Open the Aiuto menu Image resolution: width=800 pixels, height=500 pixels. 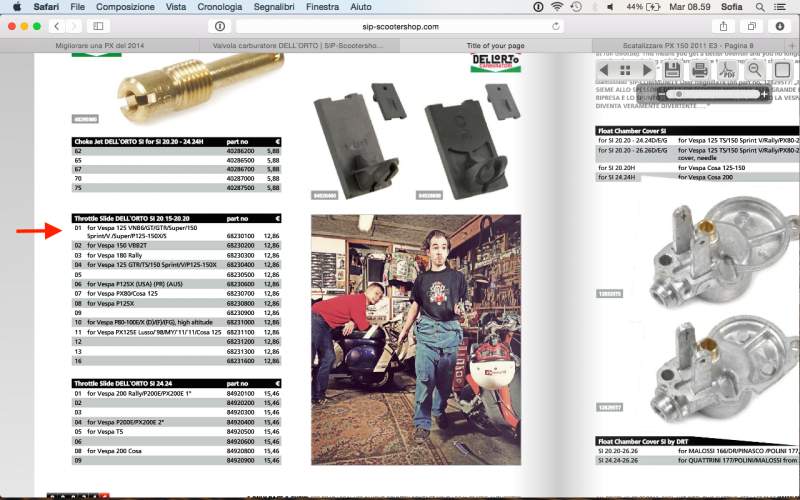[x=361, y=7]
